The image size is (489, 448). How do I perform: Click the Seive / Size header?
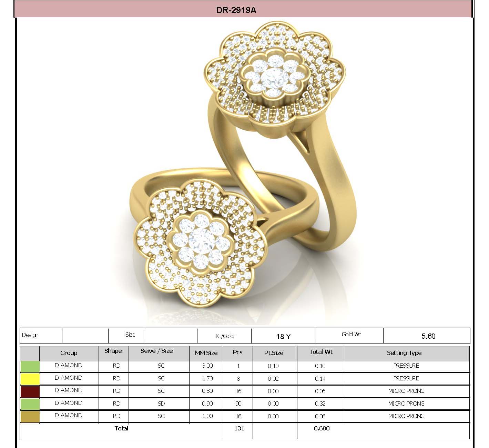(156, 351)
